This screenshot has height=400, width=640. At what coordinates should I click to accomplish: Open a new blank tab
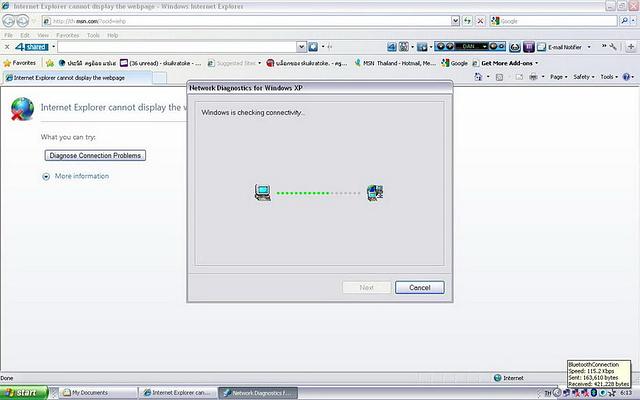point(160,78)
